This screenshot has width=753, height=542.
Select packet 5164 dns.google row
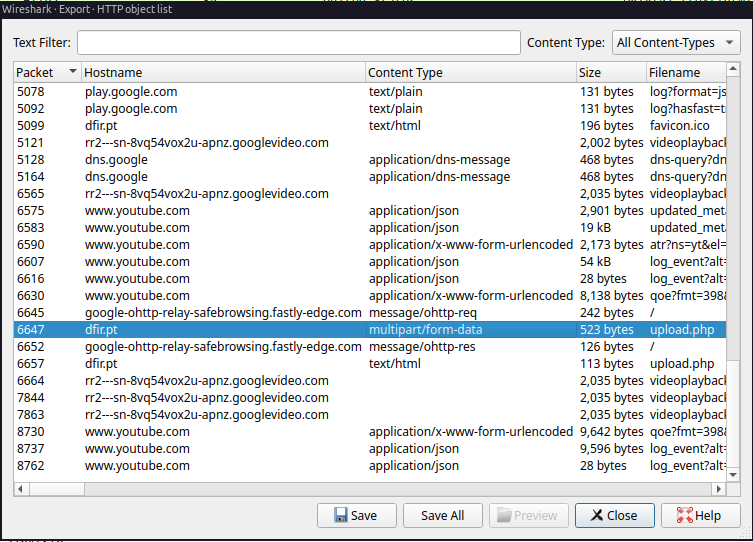coord(370,177)
